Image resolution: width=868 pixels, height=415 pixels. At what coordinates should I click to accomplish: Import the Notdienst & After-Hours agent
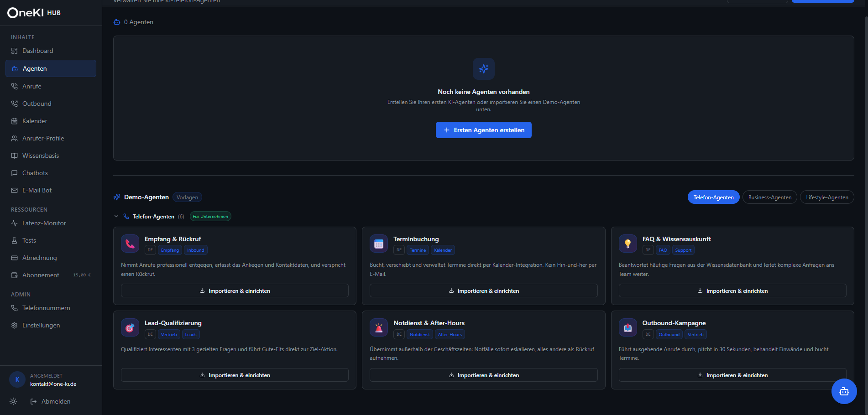(483, 375)
